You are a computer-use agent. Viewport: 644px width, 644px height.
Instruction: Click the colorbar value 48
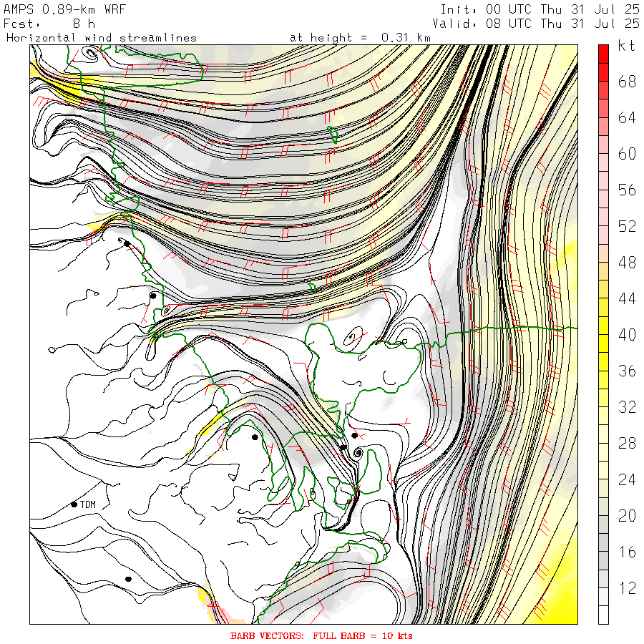(x=627, y=263)
